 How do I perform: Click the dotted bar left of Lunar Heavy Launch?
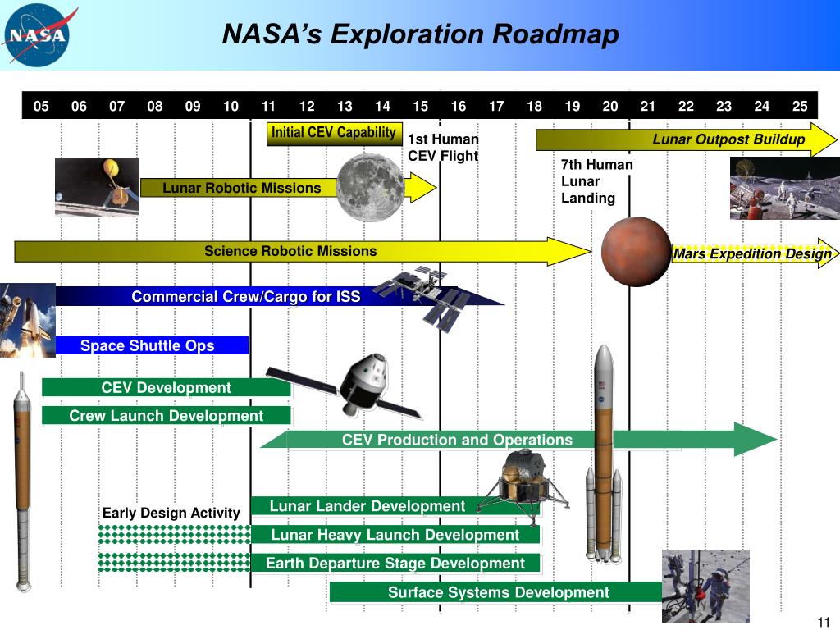pos(174,535)
